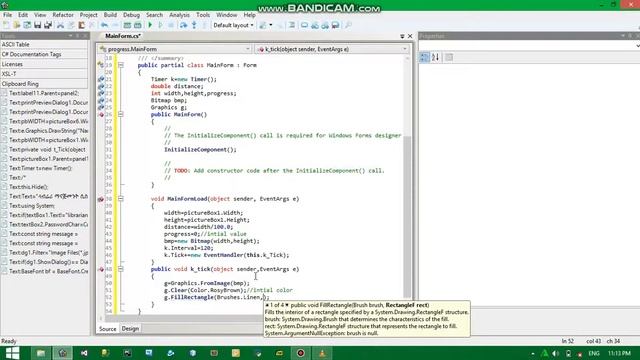Collapse the MainForm() constructor fold marker
Image resolution: width=640 pixels, height=360 pixels.
pyautogui.click(x=121, y=114)
